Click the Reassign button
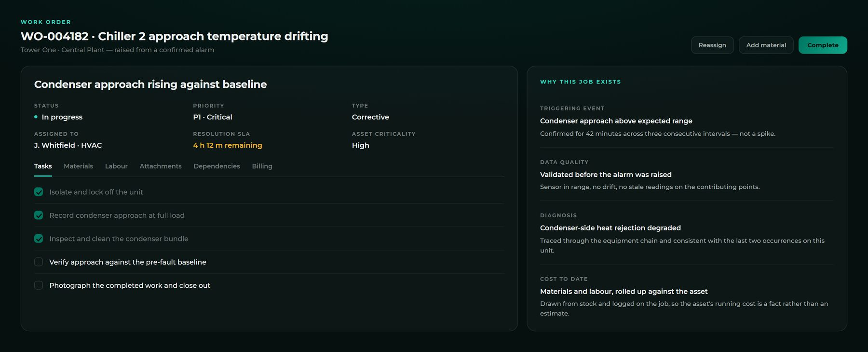 pyautogui.click(x=712, y=45)
